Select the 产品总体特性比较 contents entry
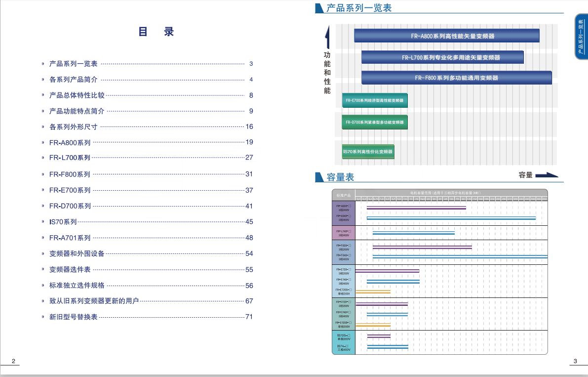 [148, 95]
